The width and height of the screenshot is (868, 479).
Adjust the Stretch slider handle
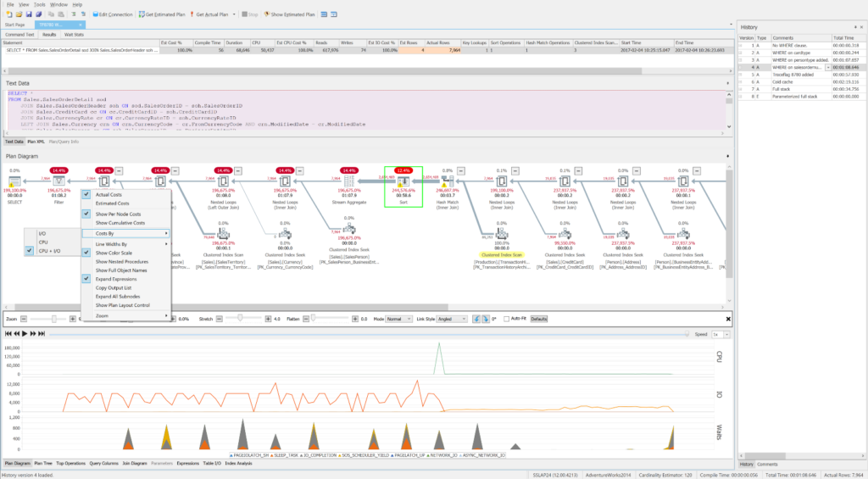[240, 319]
